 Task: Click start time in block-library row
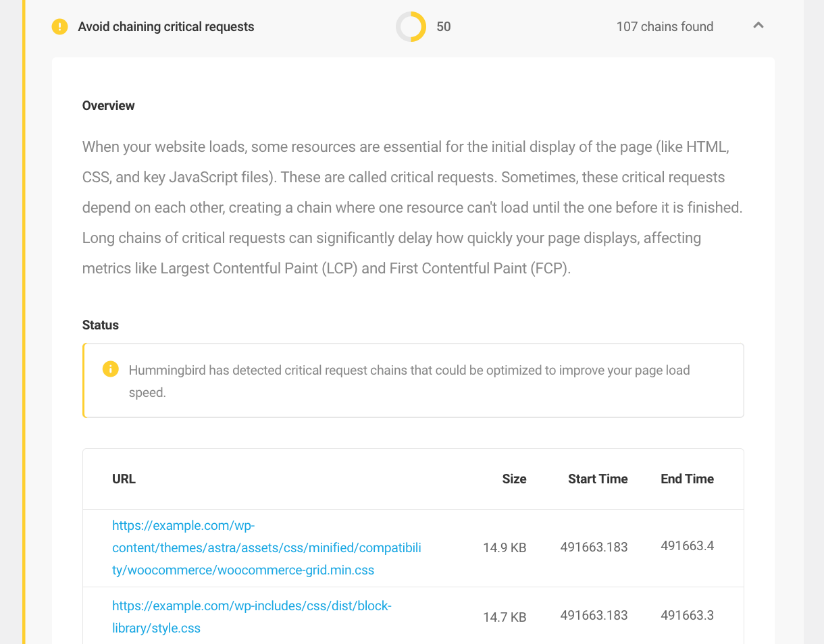pyautogui.click(x=594, y=615)
